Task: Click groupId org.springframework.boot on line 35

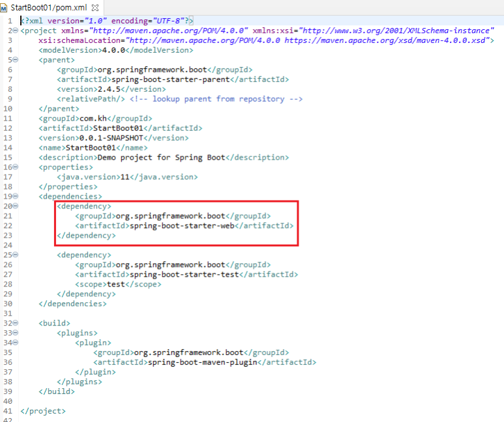Action: coord(188,352)
